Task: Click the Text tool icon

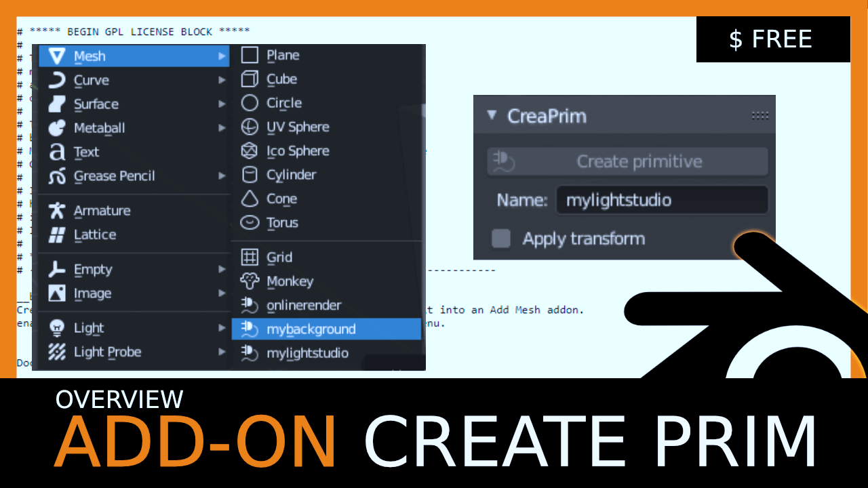Action: (57, 152)
